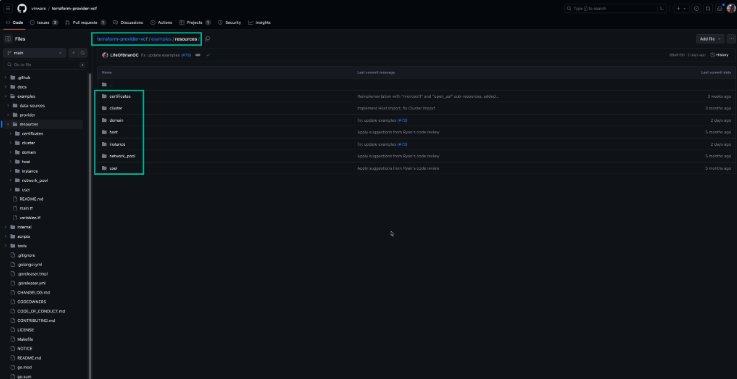Click the top Type / to search box

615,8
